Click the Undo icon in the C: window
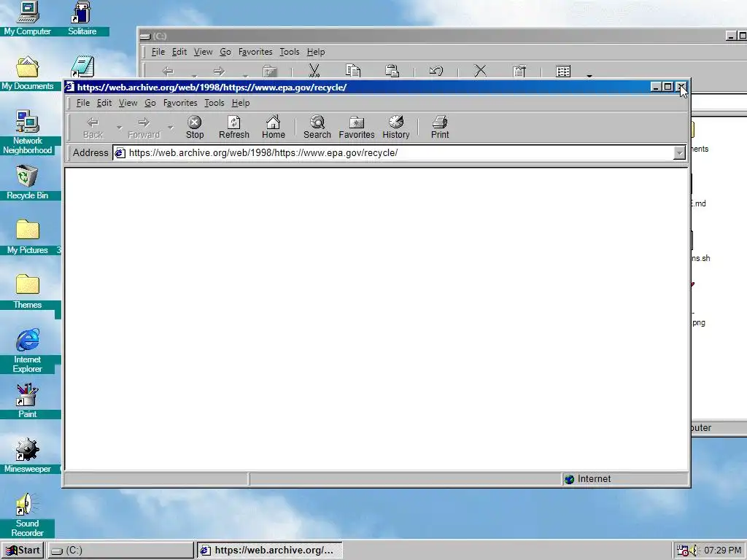The image size is (747, 560). click(436, 71)
